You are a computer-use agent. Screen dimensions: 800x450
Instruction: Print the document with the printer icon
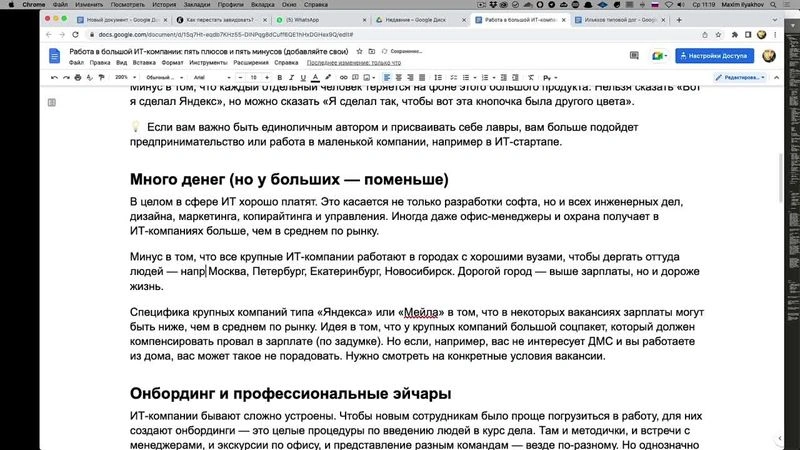78,78
